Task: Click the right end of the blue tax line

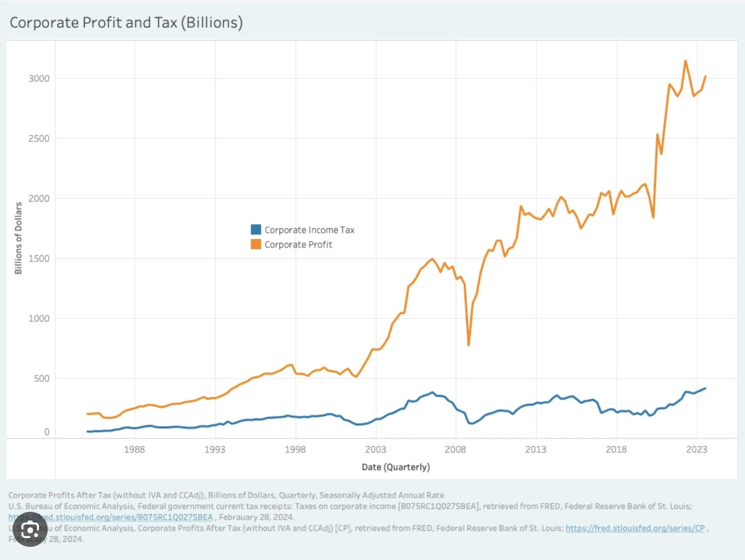Action: [705, 388]
